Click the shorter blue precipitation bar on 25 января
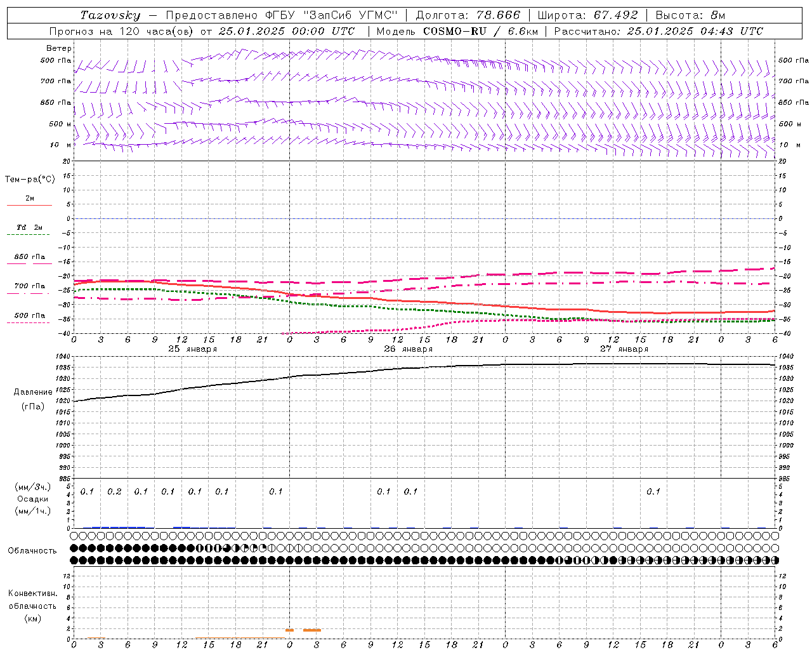The height and width of the screenshot is (650, 812). (182, 527)
